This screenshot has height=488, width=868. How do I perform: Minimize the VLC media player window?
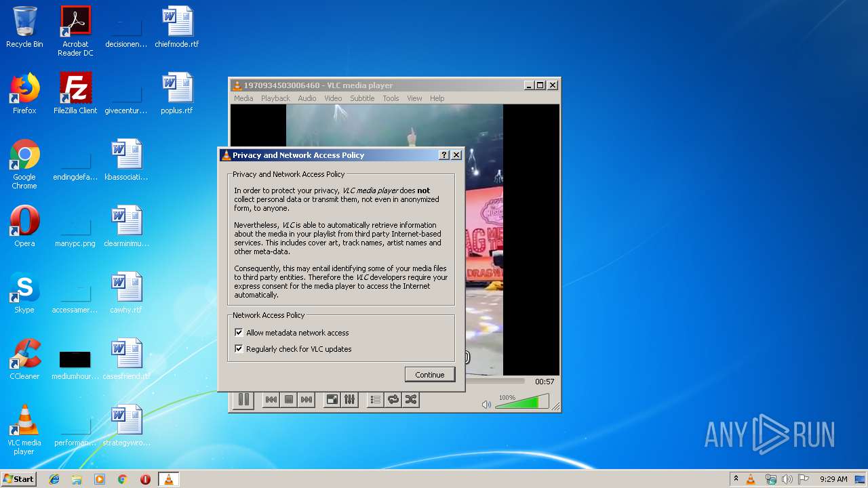pyautogui.click(x=528, y=85)
